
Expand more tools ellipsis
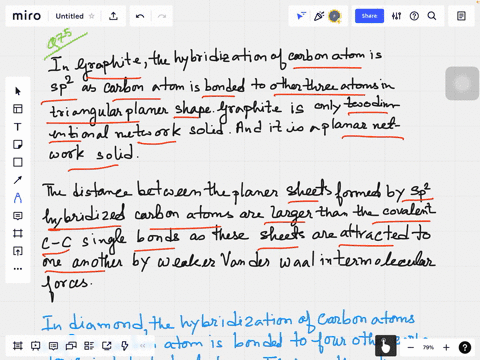[x=18, y=269]
